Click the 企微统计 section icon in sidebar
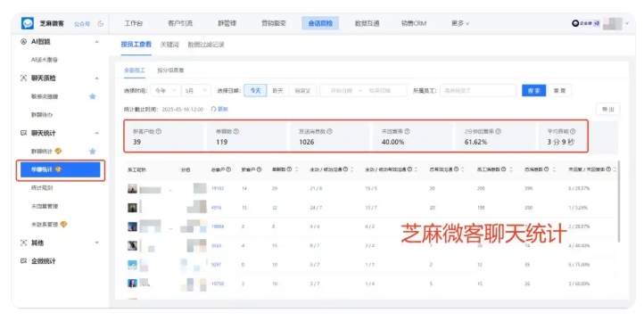The width and height of the screenshot is (644, 321). pos(23,261)
